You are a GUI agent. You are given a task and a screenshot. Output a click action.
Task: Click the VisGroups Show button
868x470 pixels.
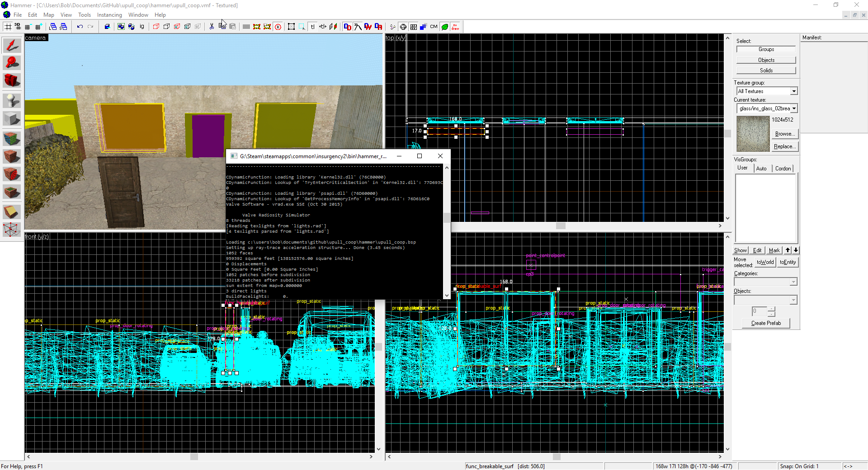(741, 250)
